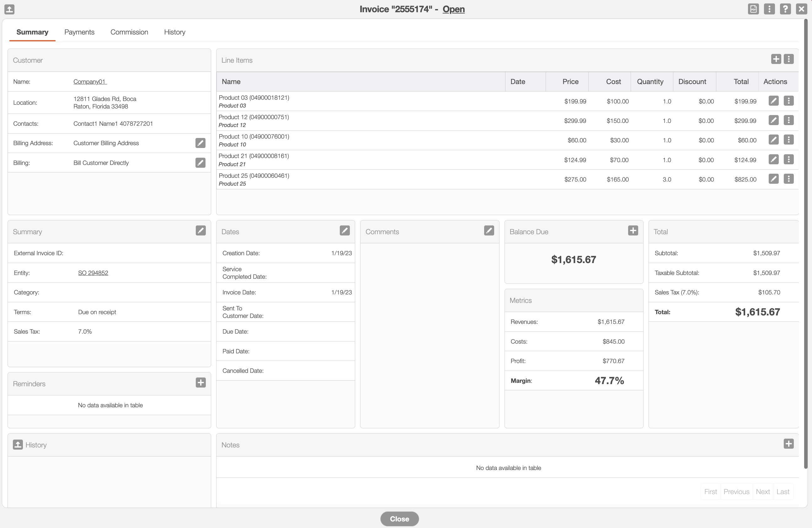Open more actions for Product 25 row
The image size is (812, 528).
(x=788, y=179)
